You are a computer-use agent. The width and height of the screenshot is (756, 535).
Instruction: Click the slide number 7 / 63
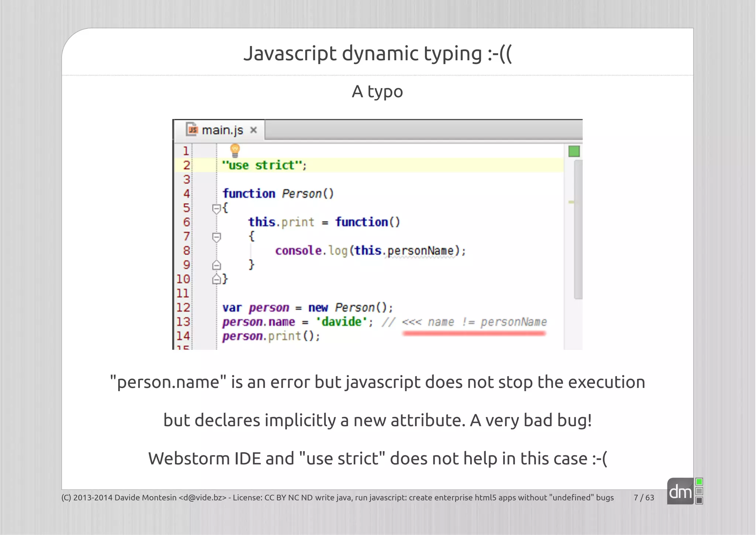click(x=644, y=498)
